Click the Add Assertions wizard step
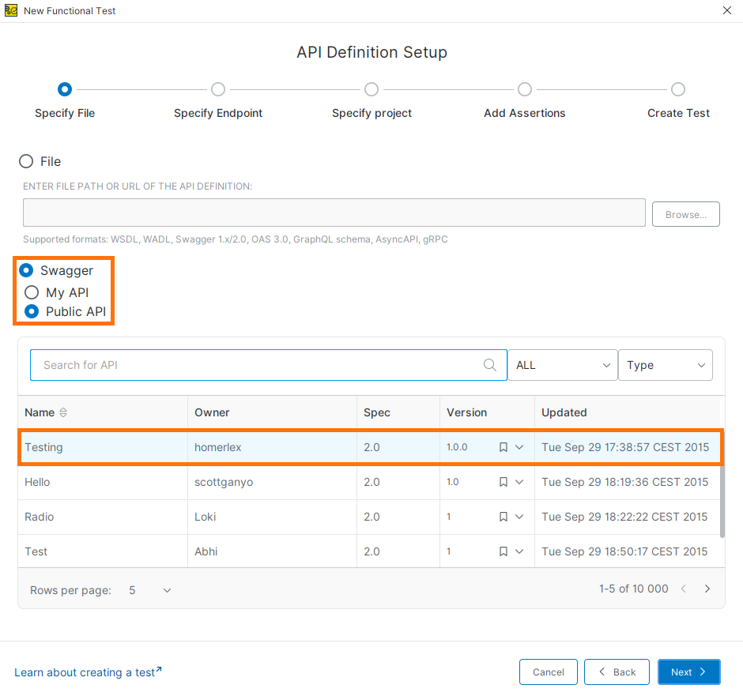This screenshot has height=700, width=743. tap(525, 89)
